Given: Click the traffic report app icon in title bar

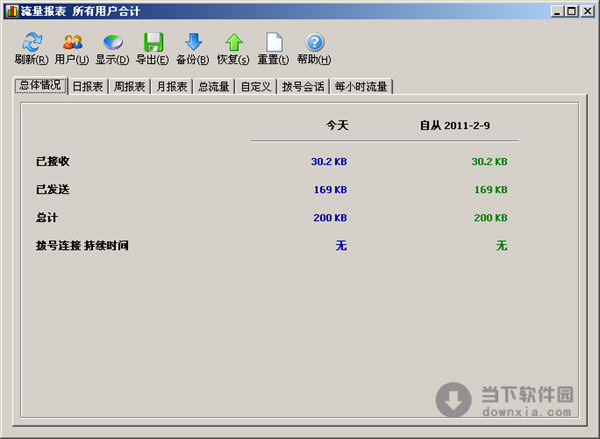Looking at the screenshot, I should (11, 11).
